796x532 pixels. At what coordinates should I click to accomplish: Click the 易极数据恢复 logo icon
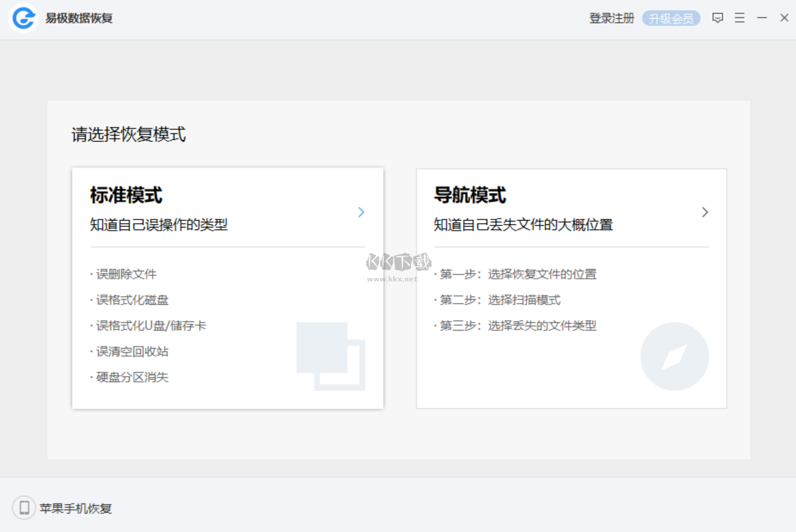click(x=23, y=18)
